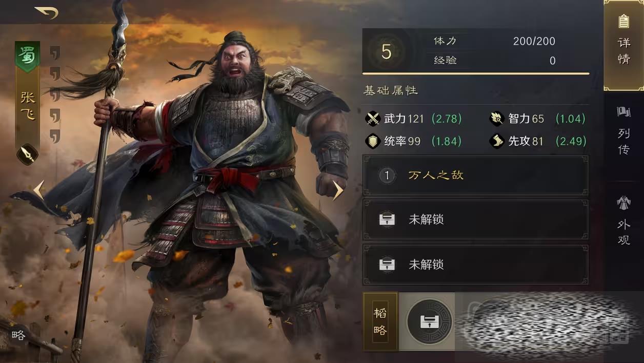The height and width of the screenshot is (363, 644).
Task: Tap the level 5 badge
Action: click(x=387, y=52)
